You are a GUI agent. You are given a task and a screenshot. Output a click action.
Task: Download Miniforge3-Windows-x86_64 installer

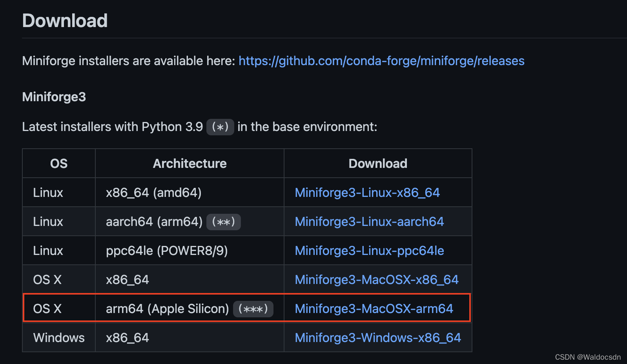(x=378, y=338)
